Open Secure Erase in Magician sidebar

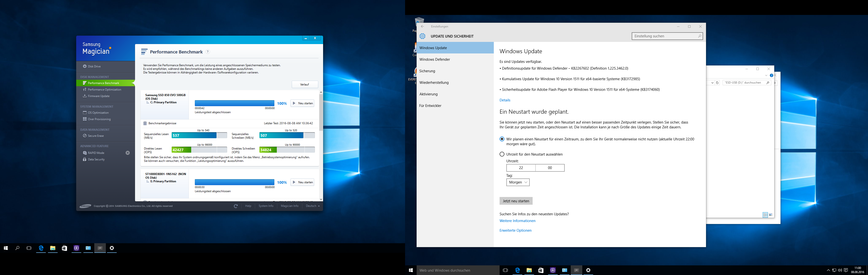click(x=96, y=136)
